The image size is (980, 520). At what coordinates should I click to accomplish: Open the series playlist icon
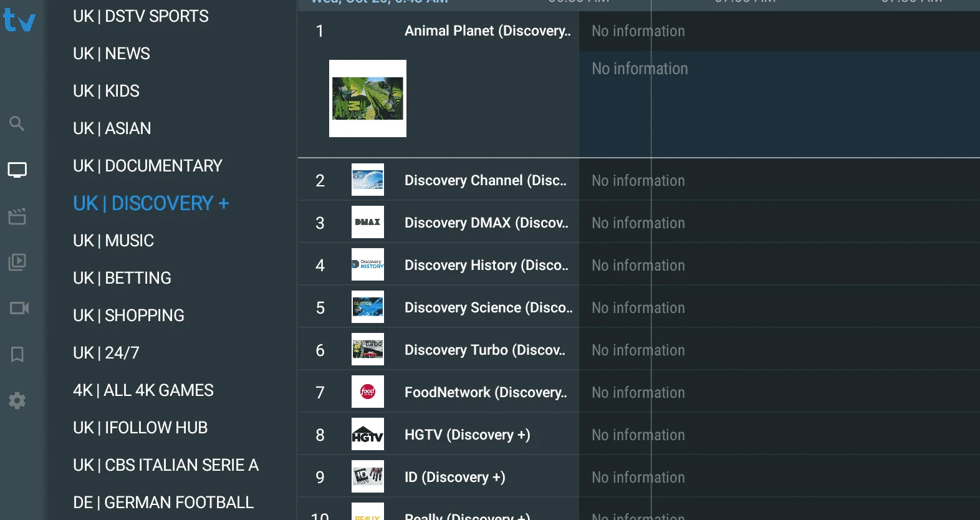[x=17, y=262]
